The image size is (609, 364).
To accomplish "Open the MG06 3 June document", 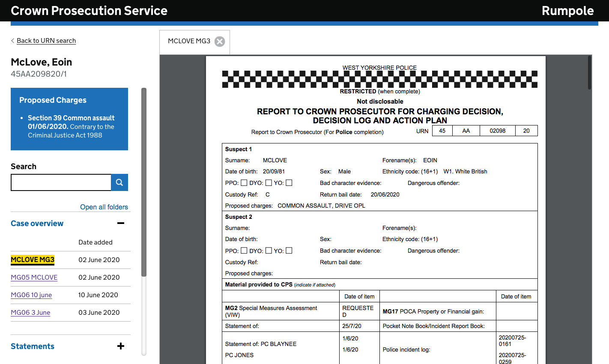I will click(x=30, y=313).
